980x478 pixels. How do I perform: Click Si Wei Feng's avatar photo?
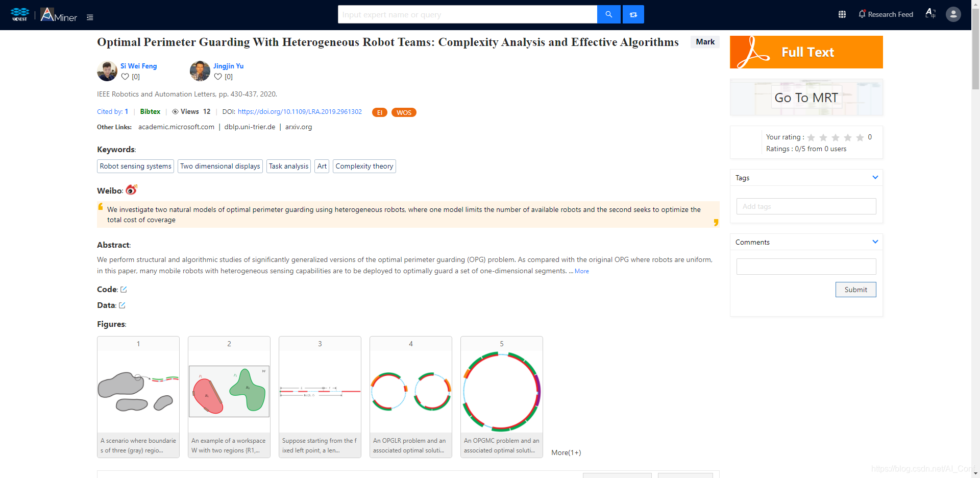[x=107, y=71]
